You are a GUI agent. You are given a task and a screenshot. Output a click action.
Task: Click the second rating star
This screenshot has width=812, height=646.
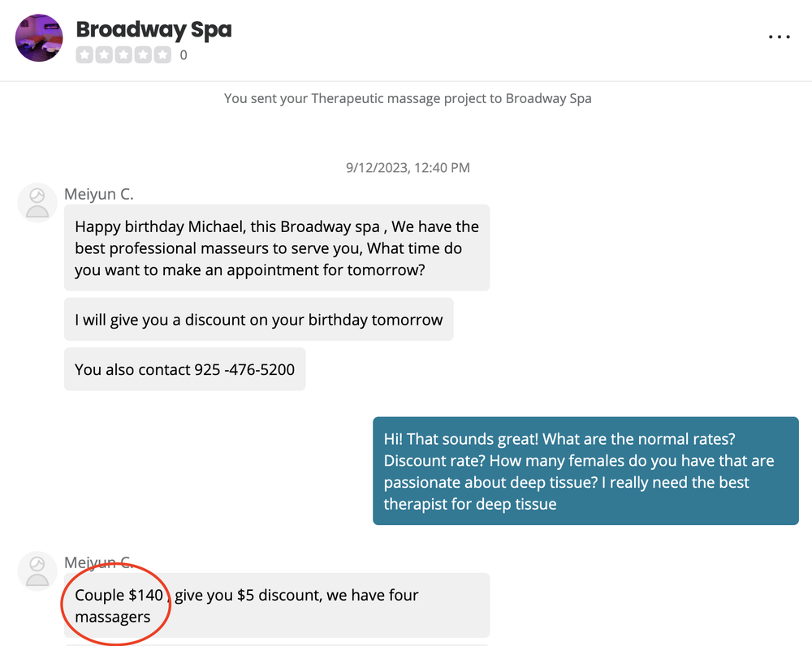tap(104, 55)
